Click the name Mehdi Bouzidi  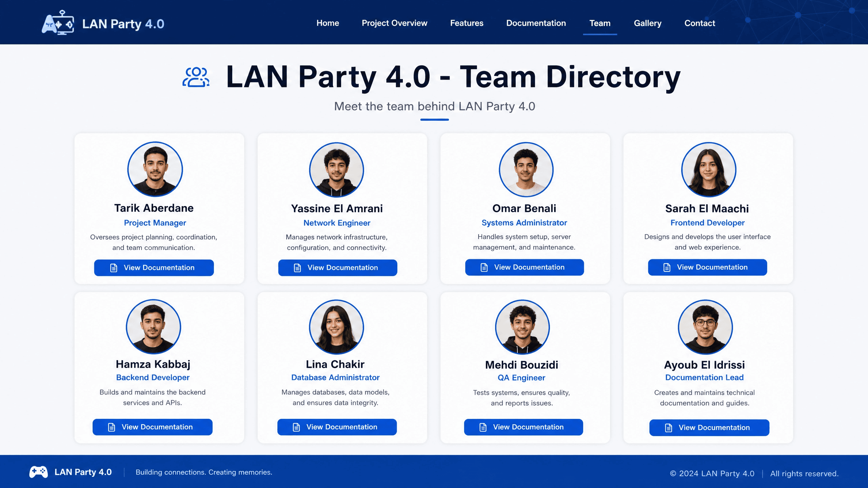(521, 365)
